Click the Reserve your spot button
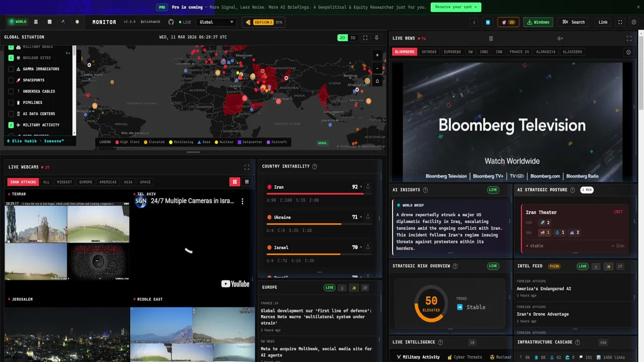The height and width of the screenshot is (362, 644). tap(456, 7)
